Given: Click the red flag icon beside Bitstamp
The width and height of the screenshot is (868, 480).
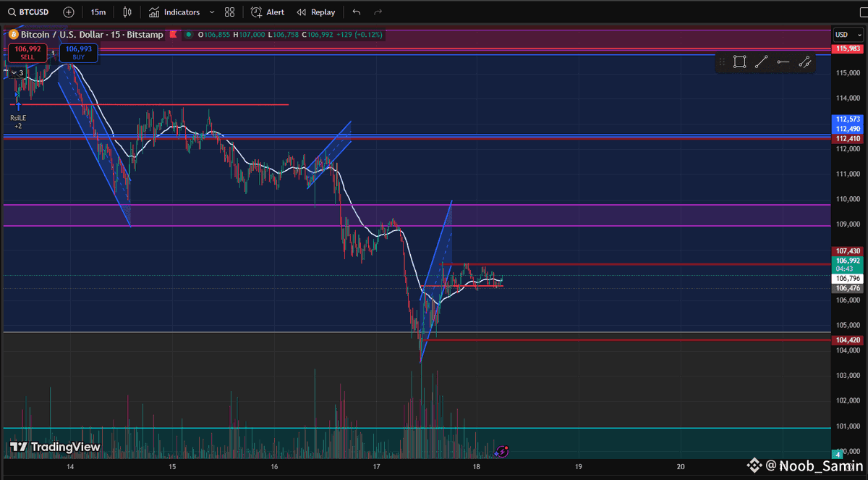Looking at the screenshot, I should point(173,35).
